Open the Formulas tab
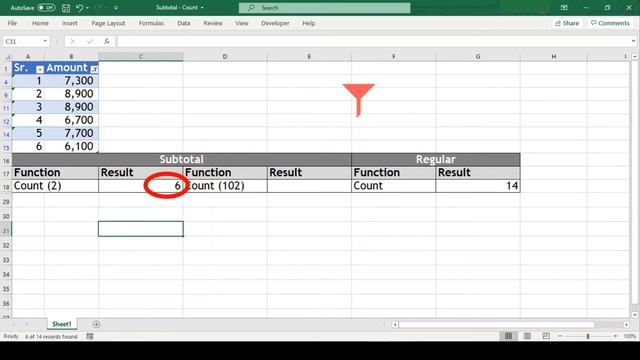The image size is (640, 360). coord(151,23)
